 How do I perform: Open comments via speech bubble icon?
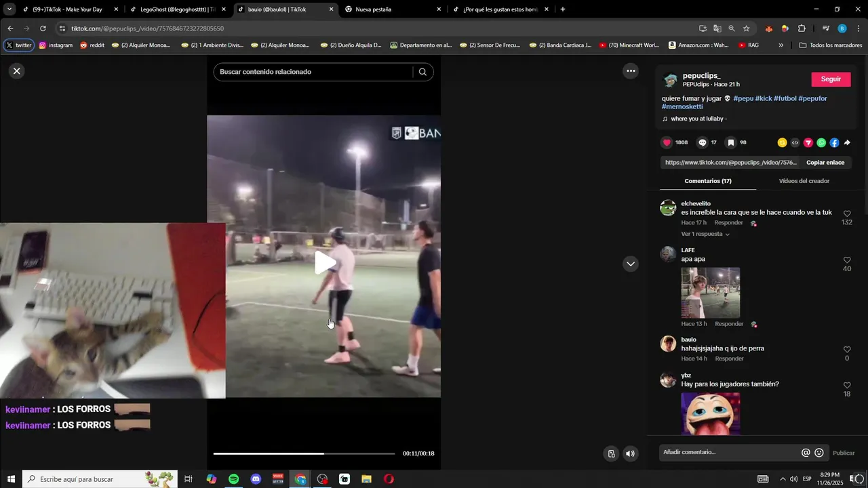coord(703,142)
